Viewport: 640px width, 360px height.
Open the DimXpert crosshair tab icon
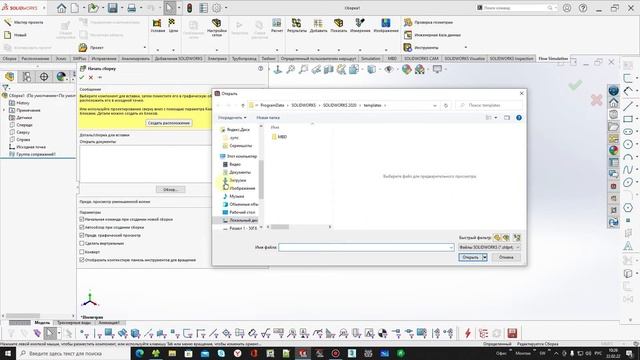pos(44,76)
